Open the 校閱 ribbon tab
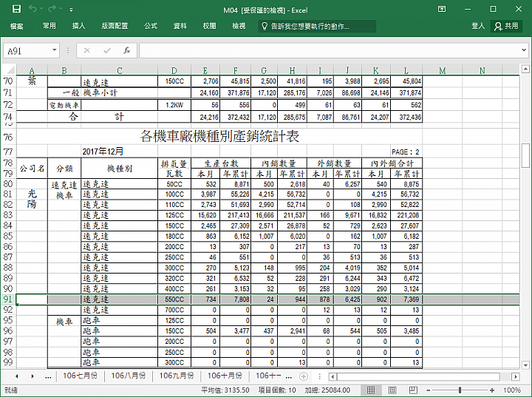 pyautogui.click(x=209, y=26)
